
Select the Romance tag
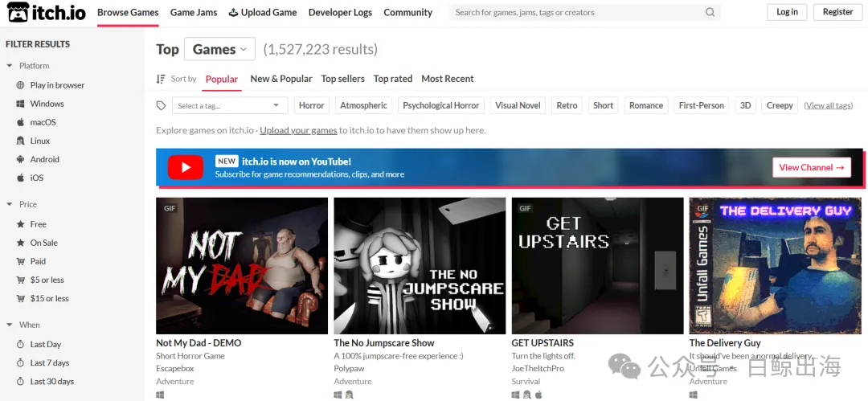click(x=646, y=105)
